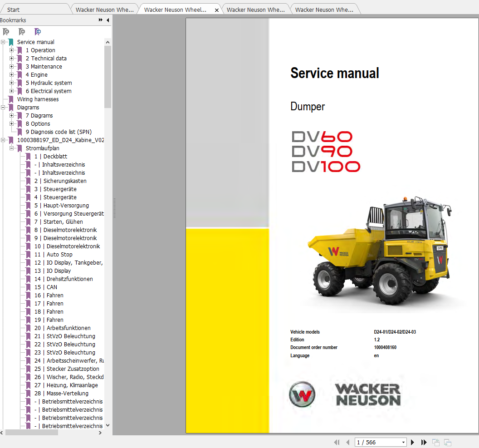Click the next view icon
This screenshot has width=479, height=448.
(x=448, y=442)
